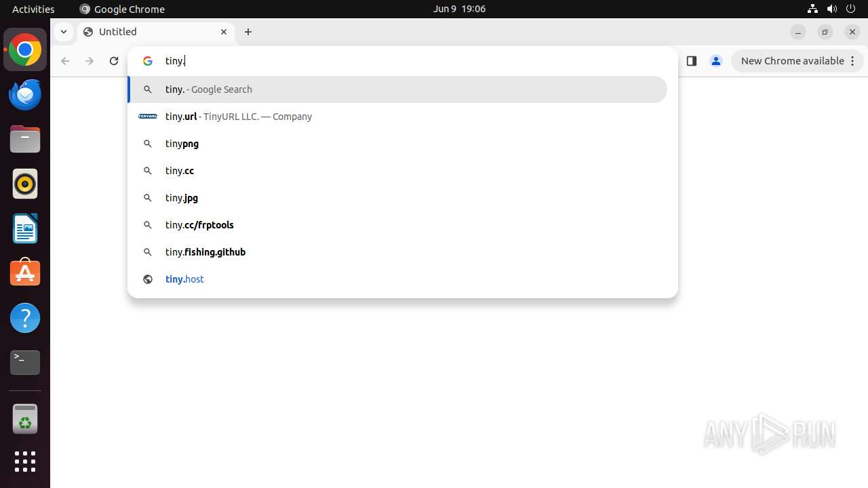Launch LibreOffice Writer from the dock
Image resolution: width=868 pixels, height=488 pixels.
[25, 228]
